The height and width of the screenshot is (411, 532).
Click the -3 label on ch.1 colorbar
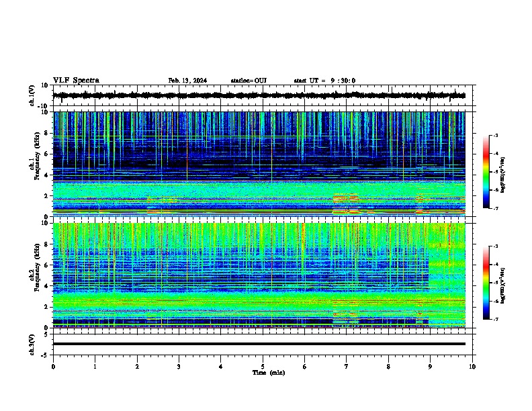496,135
